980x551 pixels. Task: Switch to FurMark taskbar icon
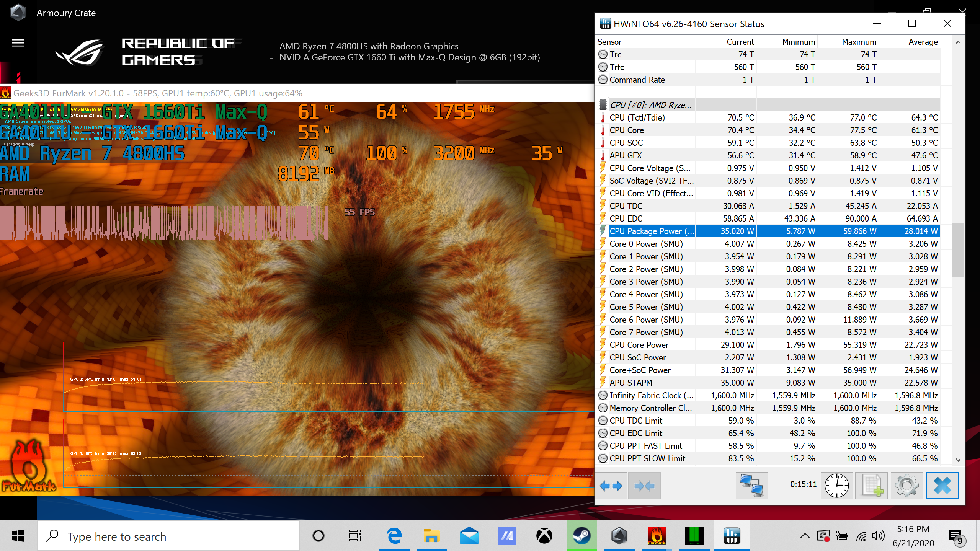[657, 536]
